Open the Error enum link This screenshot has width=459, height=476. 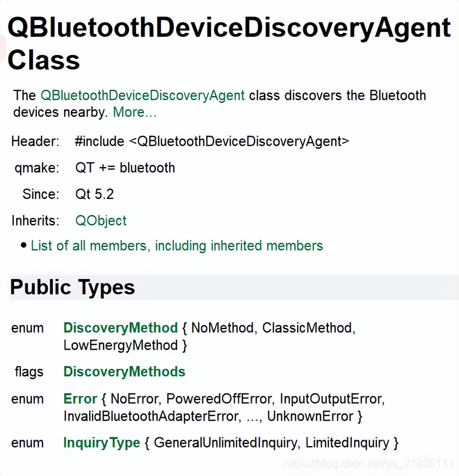pyautogui.click(x=80, y=399)
